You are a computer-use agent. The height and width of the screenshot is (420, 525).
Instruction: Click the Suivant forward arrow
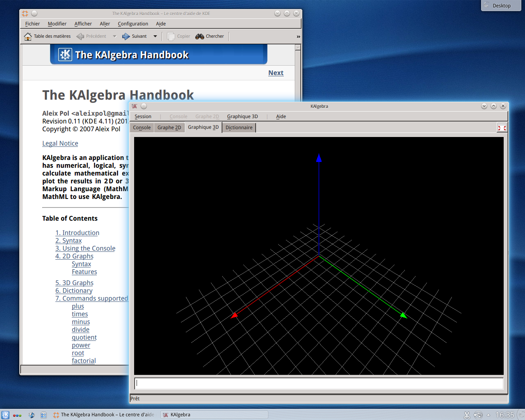click(126, 37)
